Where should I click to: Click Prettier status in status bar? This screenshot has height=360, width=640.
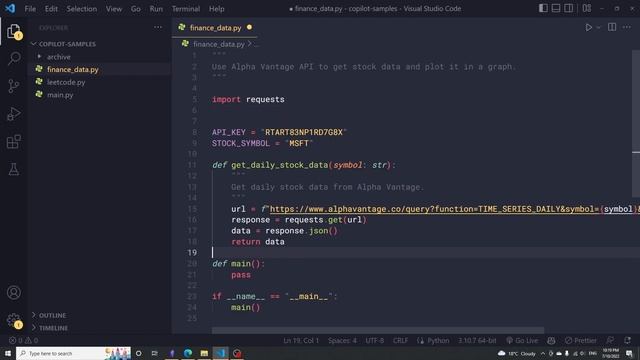(x=580, y=340)
